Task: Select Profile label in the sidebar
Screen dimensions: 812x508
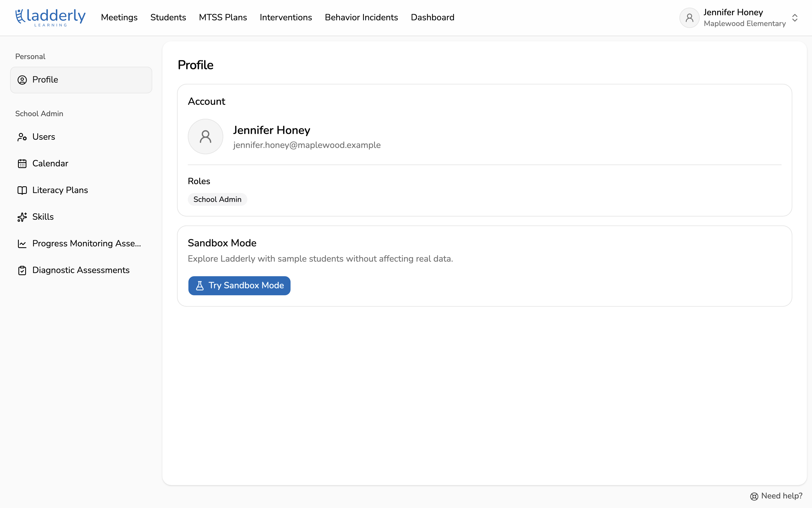Action: click(x=45, y=80)
